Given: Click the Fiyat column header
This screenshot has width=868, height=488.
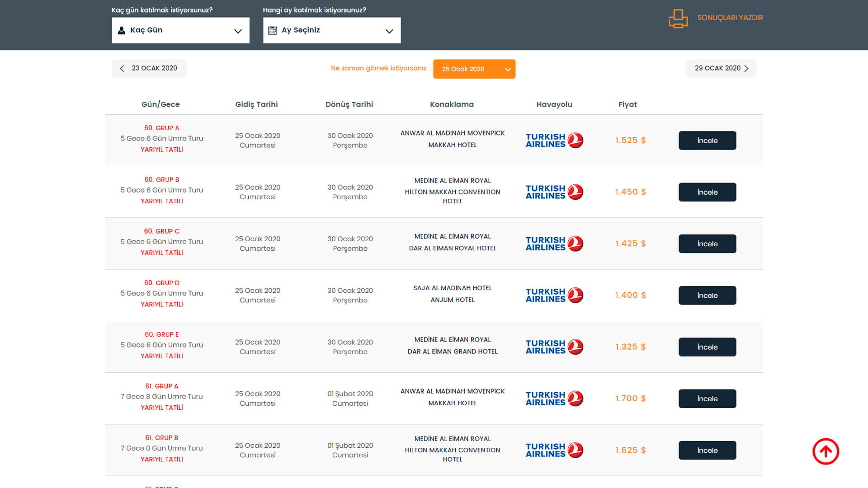Looking at the screenshot, I should 627,104.
